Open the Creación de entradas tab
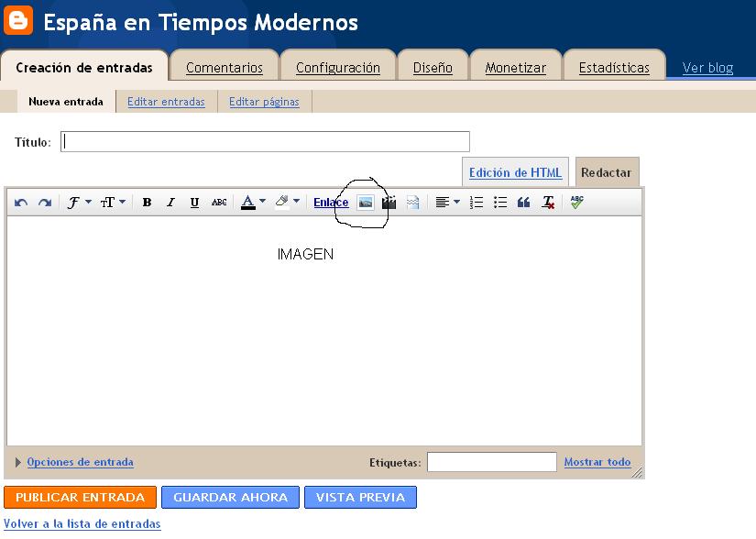 [84, 68]
